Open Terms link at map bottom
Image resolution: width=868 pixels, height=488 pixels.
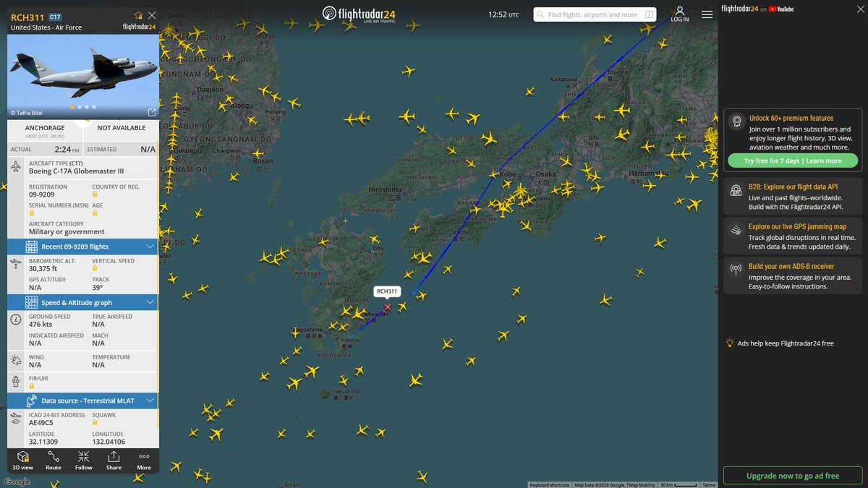tap(709, 485)
